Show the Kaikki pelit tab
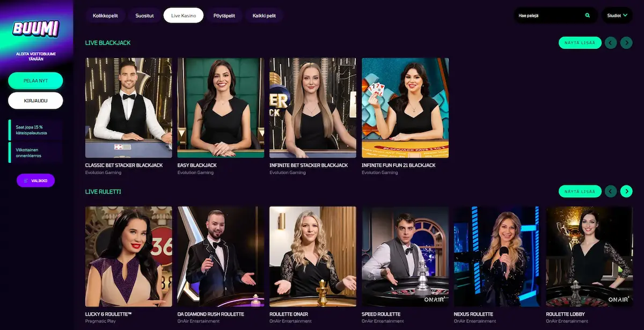This screenshot has height=330, width=644. point(264,16)
